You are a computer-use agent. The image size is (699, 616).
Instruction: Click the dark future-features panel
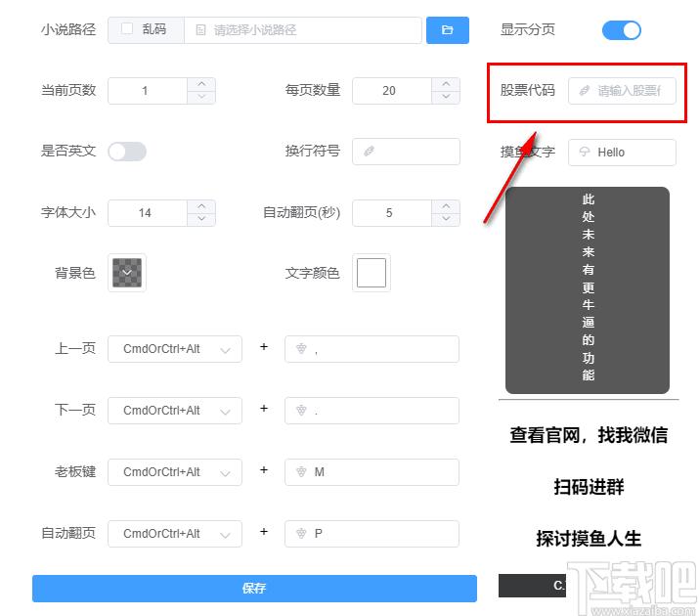pos(588,290)
